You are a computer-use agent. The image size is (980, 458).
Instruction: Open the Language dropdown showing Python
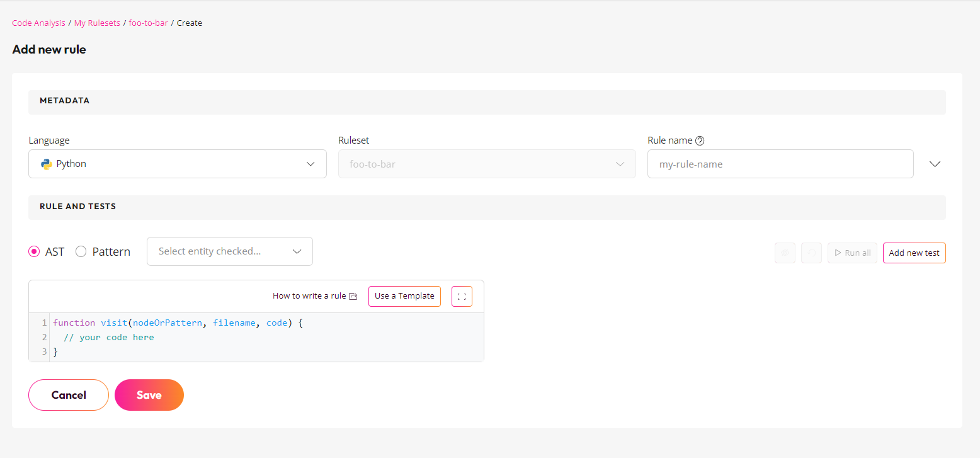[x=178, y=164]
